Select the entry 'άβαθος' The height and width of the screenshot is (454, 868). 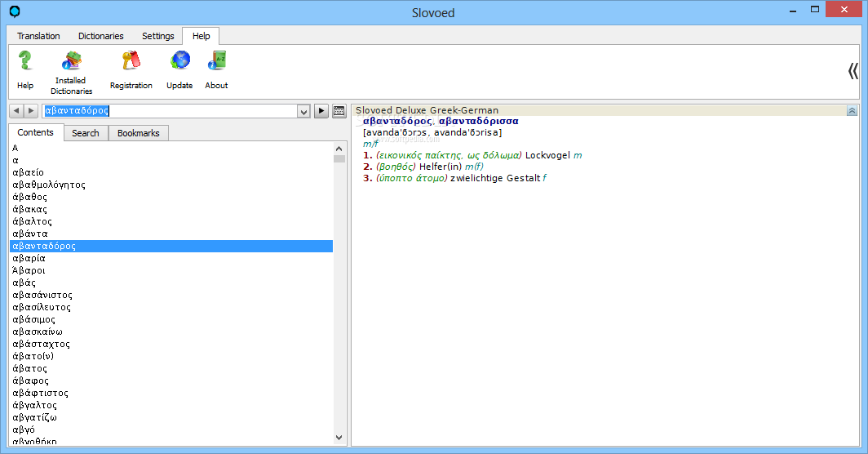[x=171, y=197]
